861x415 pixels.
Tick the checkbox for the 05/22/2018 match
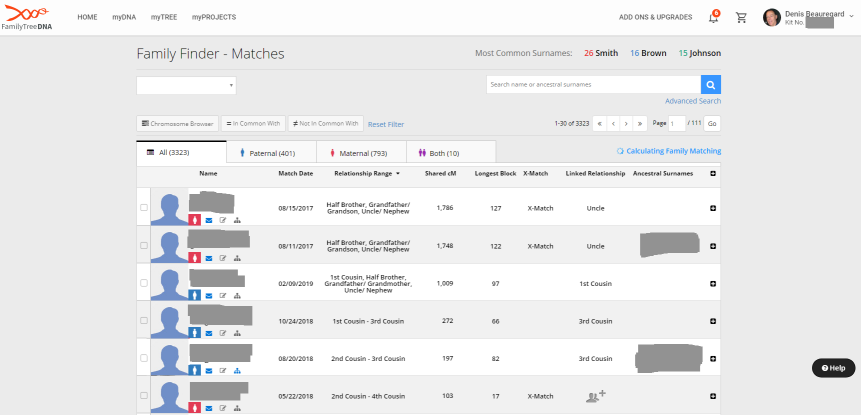pos(144,395)
